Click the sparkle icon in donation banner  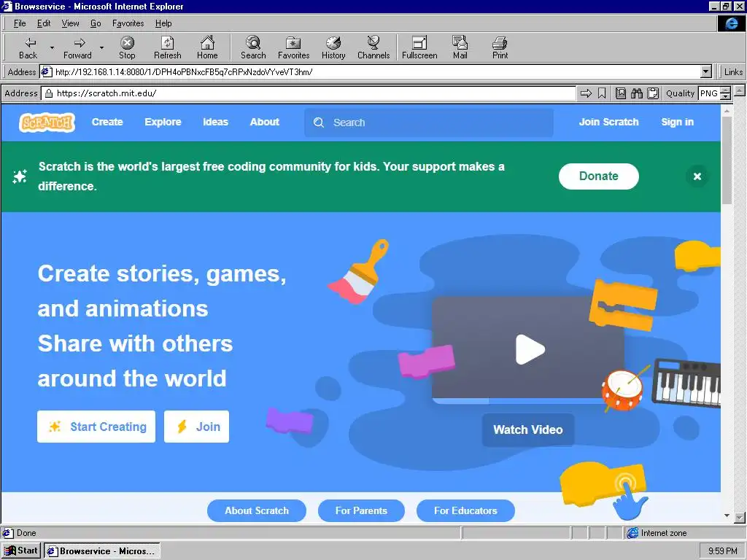(x=20, y=176)
